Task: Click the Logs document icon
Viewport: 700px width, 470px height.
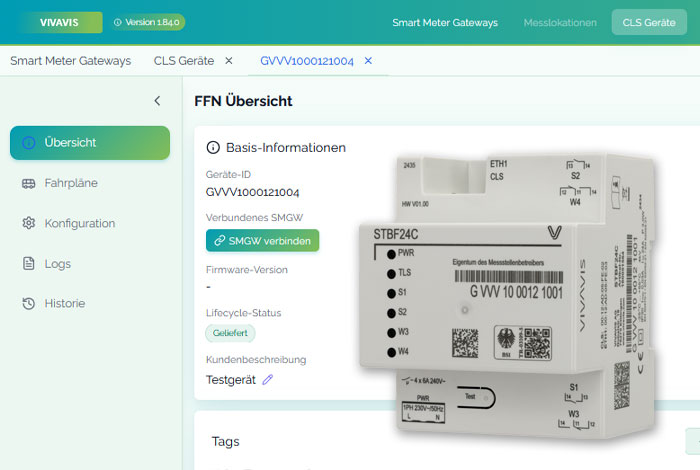Action: [x=29, y=263]
